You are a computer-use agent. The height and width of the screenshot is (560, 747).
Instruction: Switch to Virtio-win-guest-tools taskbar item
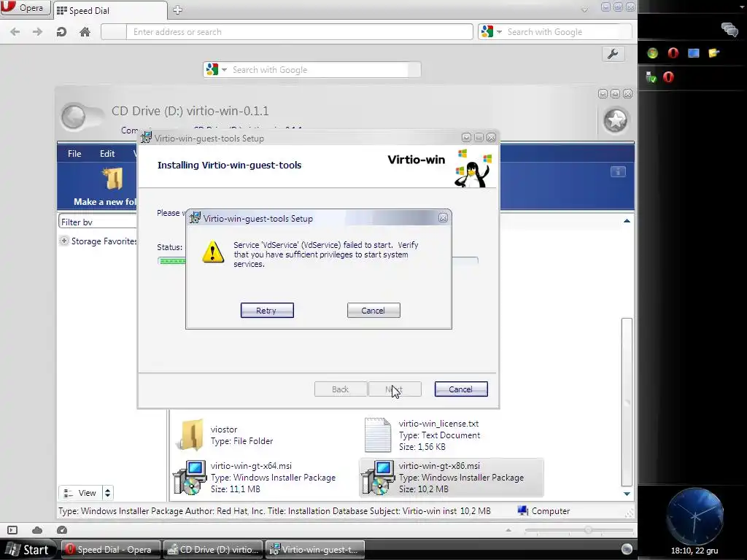click(315, 550)
